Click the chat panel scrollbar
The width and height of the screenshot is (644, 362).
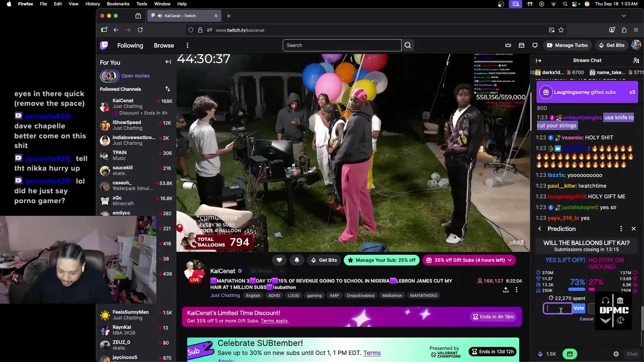click(x=642, y=319)
